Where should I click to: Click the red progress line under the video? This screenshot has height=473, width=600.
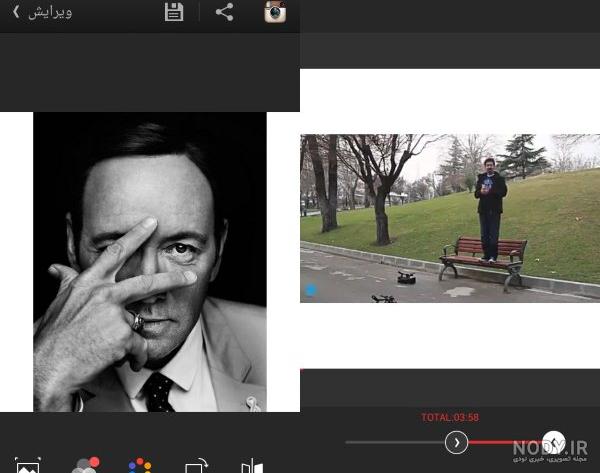pyautogui.click(x=302, y=370)
